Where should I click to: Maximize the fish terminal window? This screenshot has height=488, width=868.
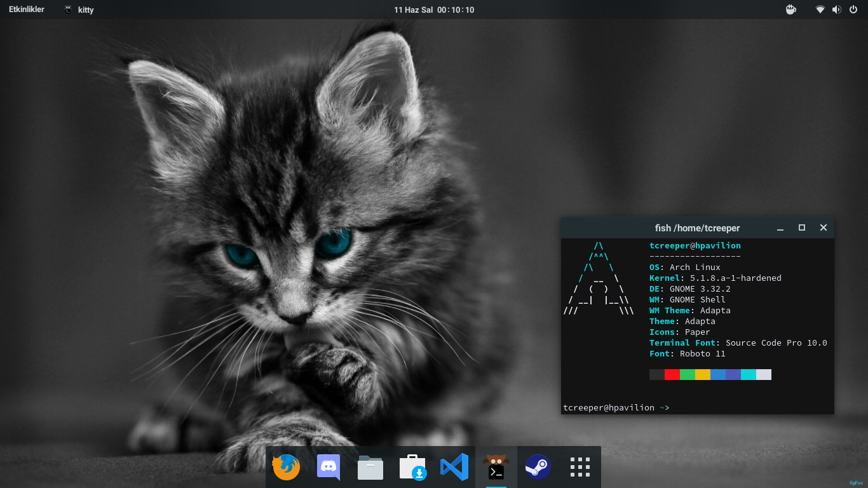coord(802,227)
